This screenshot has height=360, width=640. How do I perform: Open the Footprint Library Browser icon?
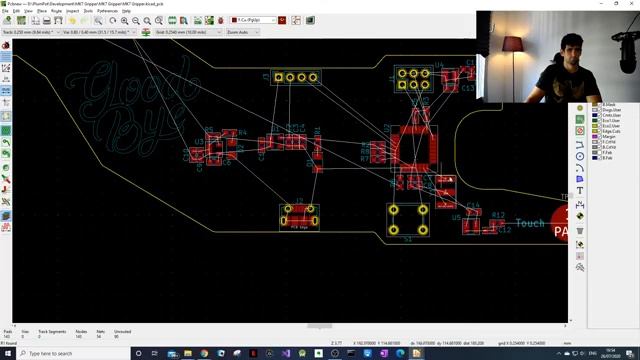pos(184,20)
